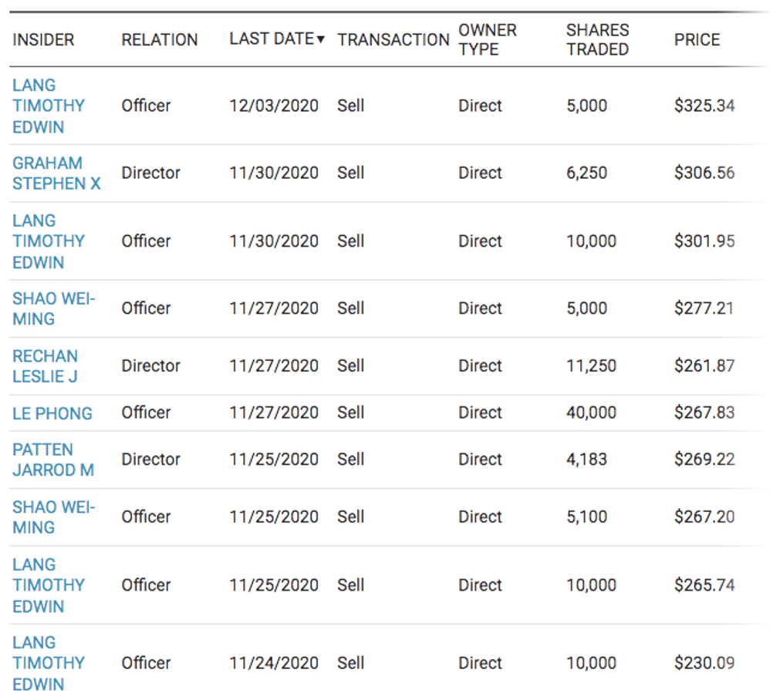Viewport: 773px width, 700px height.
Task: Follow the LE PHONG insider link
Action: point(52,413)
